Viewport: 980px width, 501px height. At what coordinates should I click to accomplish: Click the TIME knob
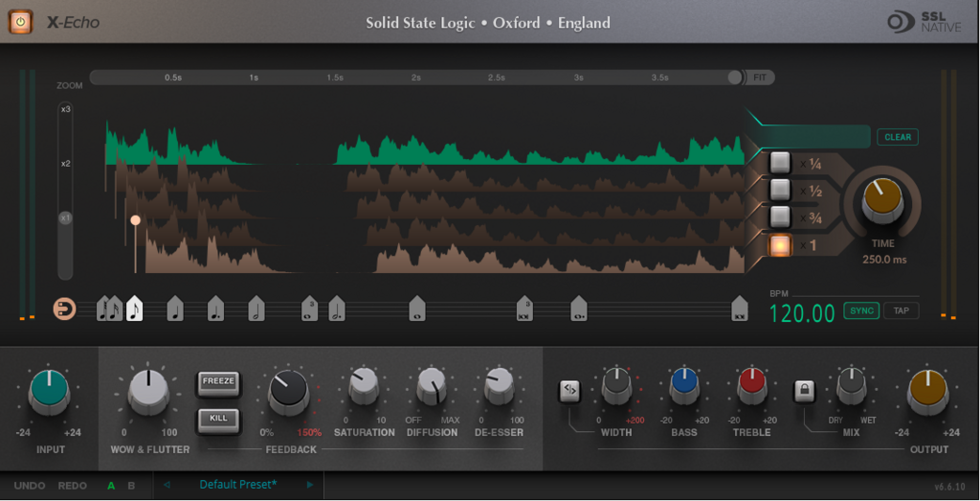(881, 200)
